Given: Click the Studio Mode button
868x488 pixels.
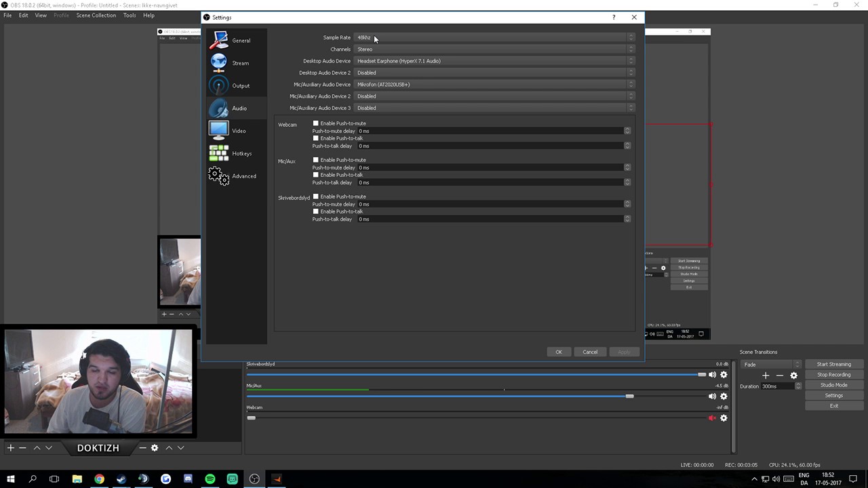Looking at the screenshot, I should click(x=833, y=385).
